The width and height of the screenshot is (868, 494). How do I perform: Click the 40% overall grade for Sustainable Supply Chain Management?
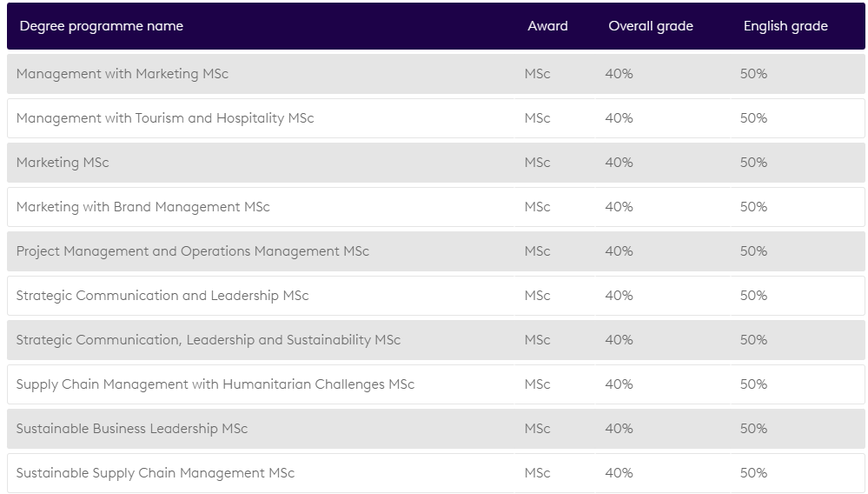[619, 473]
